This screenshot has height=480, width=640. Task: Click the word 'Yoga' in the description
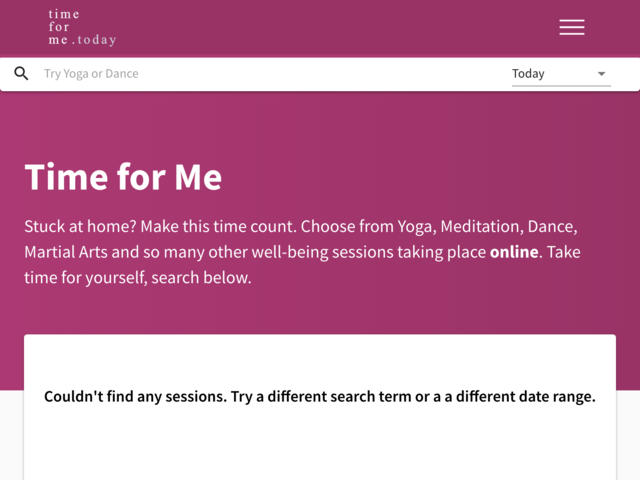[411, 226]
